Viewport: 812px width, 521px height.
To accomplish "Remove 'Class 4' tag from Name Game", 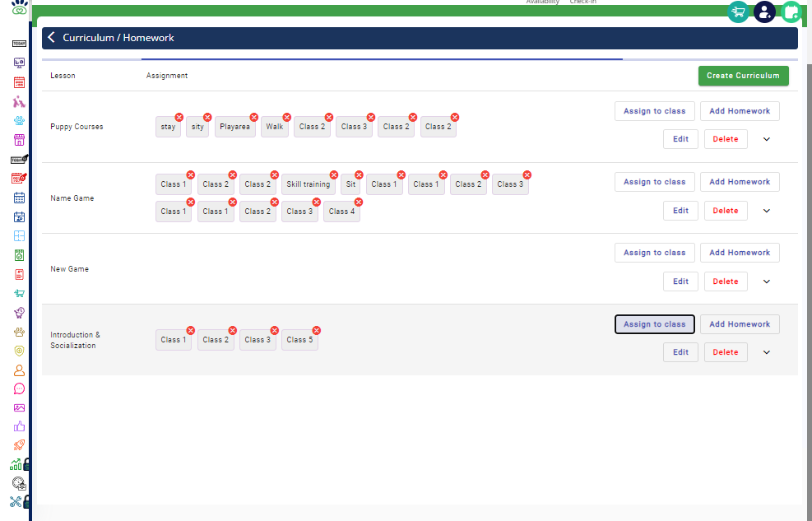I will pos(359,202).
